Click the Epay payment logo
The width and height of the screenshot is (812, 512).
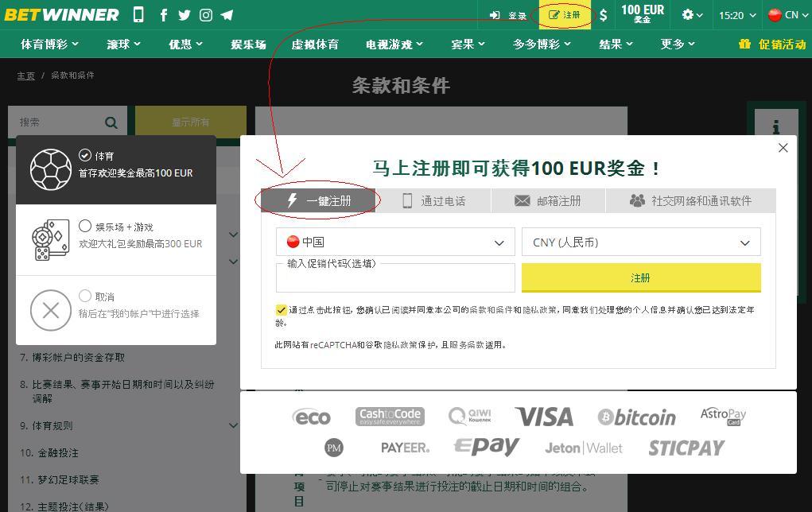click(x=486, y=446)
